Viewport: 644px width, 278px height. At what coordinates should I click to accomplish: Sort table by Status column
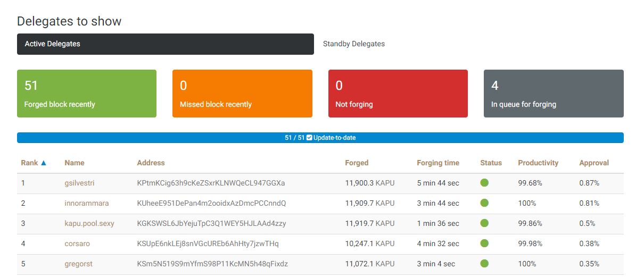click(491, 163)
